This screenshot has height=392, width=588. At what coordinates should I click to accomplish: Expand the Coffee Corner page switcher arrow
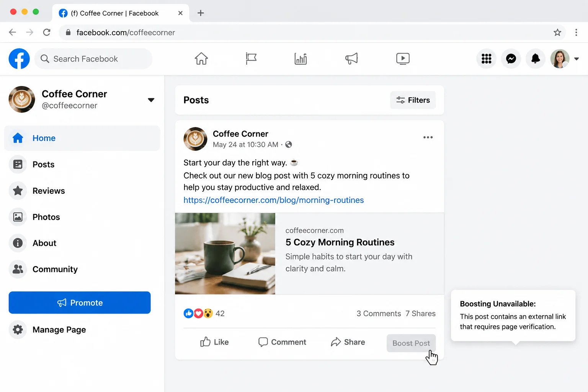[151, 100]
